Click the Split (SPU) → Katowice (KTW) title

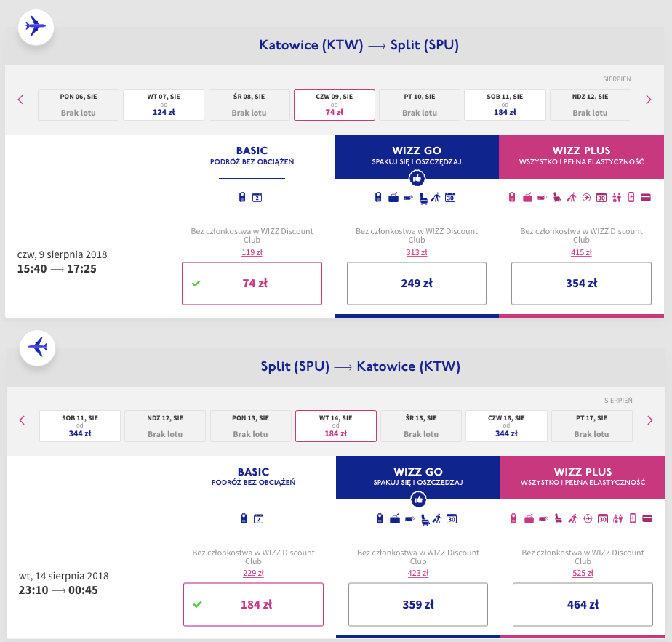[361, 366]
